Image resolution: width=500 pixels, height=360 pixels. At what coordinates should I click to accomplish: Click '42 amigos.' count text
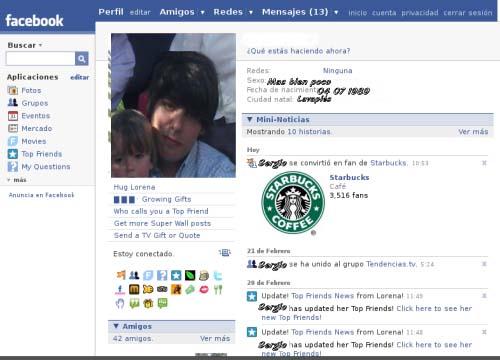point(133,338)
